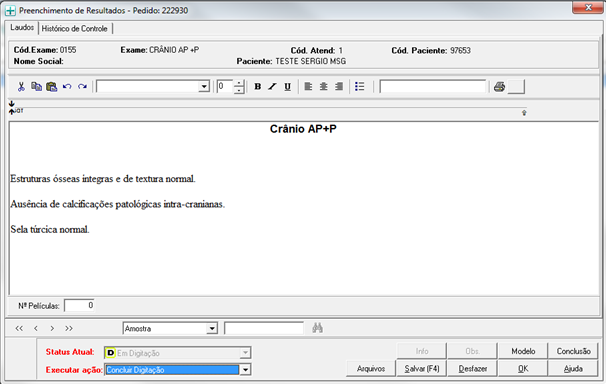
Task: Copy text using the copy icon
Action: pos(36,87)
